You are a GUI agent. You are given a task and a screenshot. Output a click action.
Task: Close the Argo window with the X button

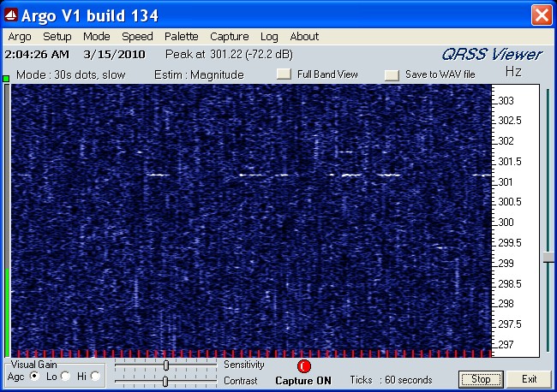click(542, 15)
